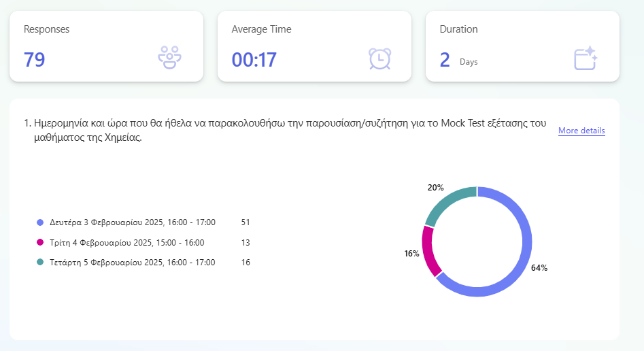Click the 2 Days duration value

(445, 60)
